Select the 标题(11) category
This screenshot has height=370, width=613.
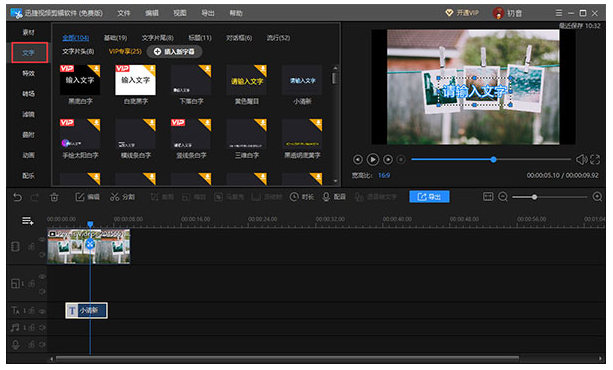(200, 38)
